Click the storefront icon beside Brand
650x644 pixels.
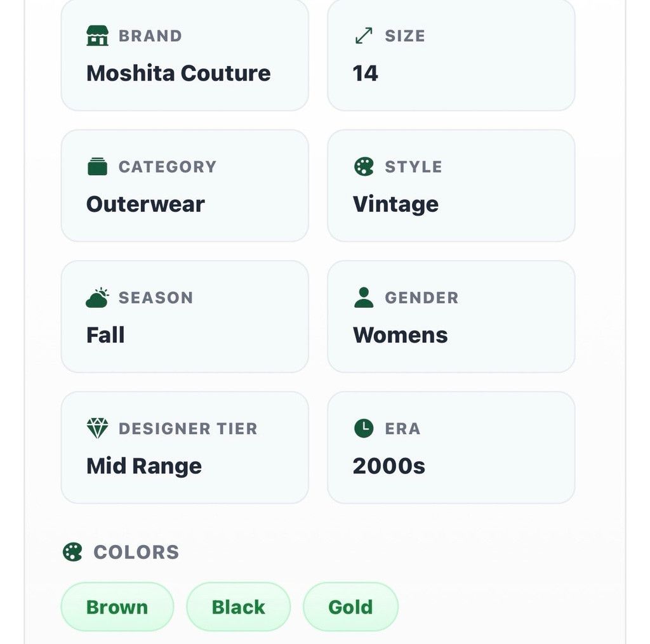(x=97, y=36)
